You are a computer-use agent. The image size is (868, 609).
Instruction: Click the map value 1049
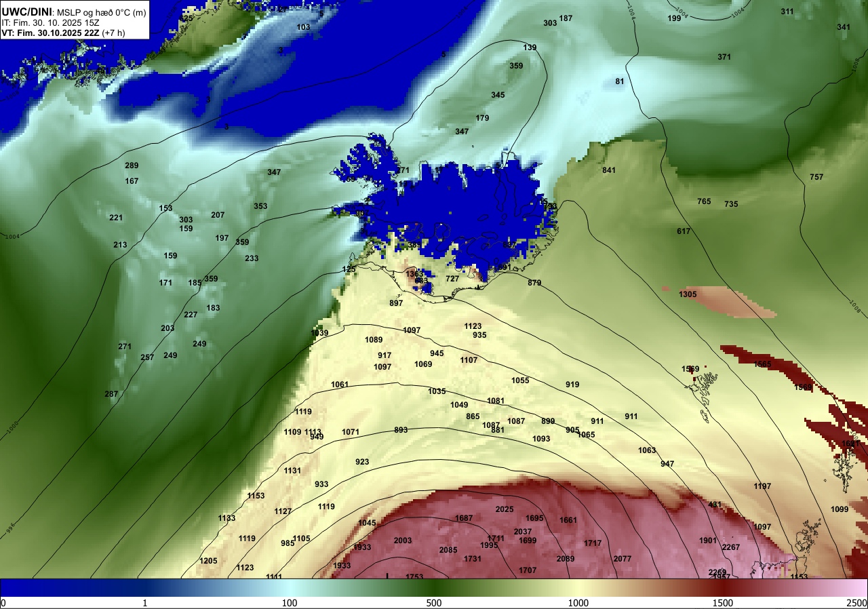[459, 405]
